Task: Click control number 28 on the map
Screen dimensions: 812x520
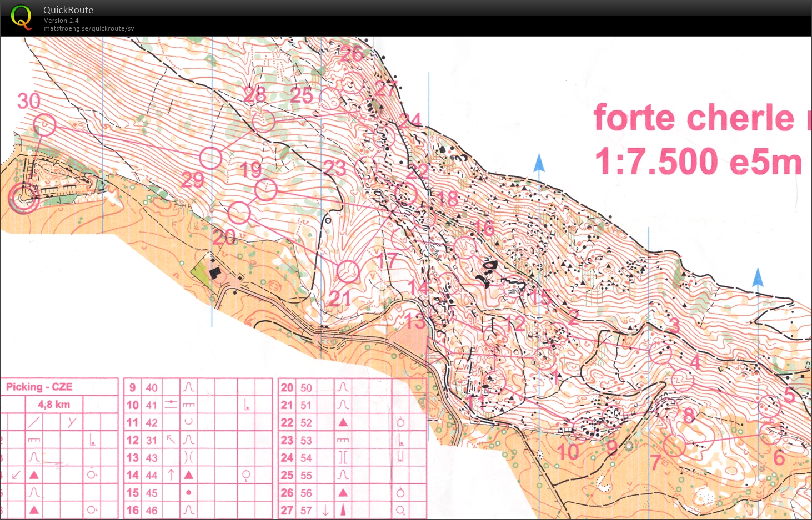Action: click(255, 94)
